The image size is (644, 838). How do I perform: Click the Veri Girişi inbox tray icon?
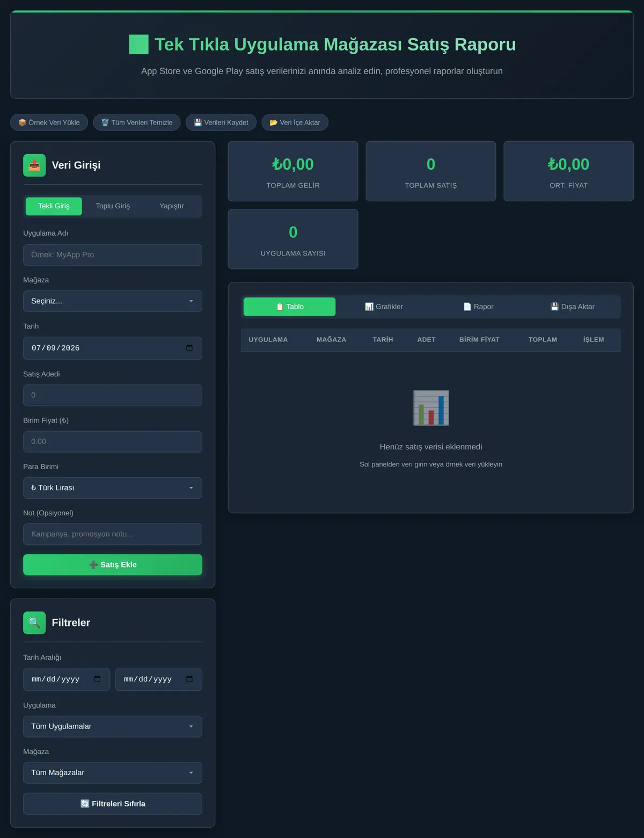pyautogui.click(x=34, y=165)
